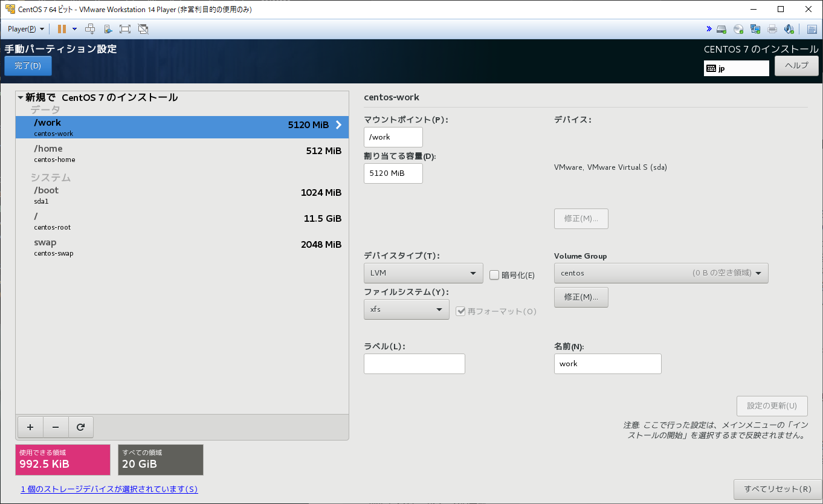Click the Unity mode icon in toolbar
Screen dimensions: 823x504
(143, 29)
